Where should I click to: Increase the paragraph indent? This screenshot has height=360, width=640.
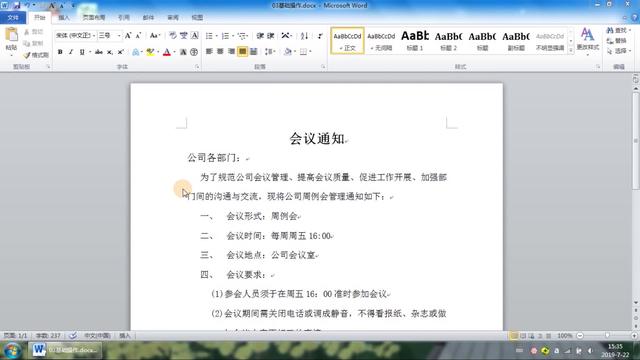271,36
